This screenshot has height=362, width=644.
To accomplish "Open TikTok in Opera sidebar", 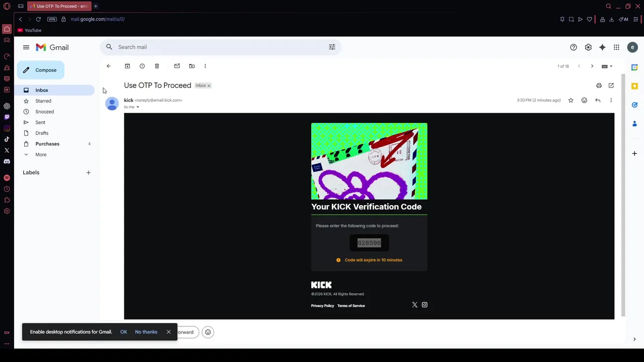I will (7, 139).
